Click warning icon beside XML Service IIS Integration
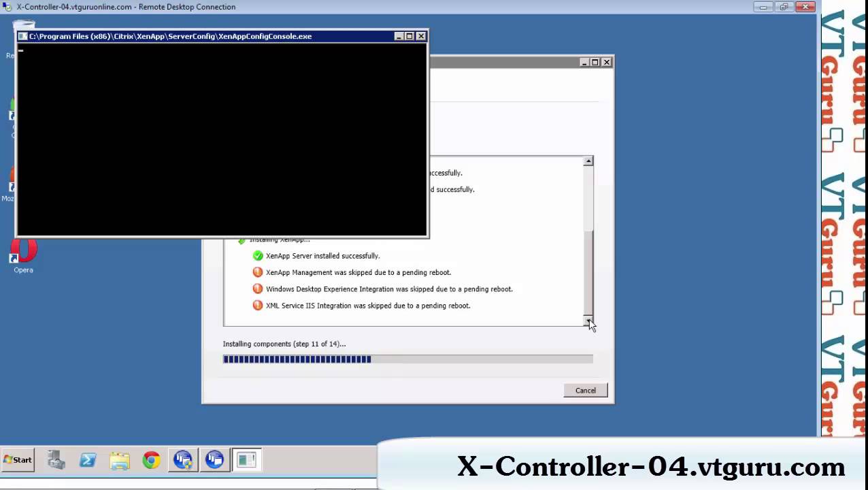This screenshot has height=490, width=868. pos(258,306)
